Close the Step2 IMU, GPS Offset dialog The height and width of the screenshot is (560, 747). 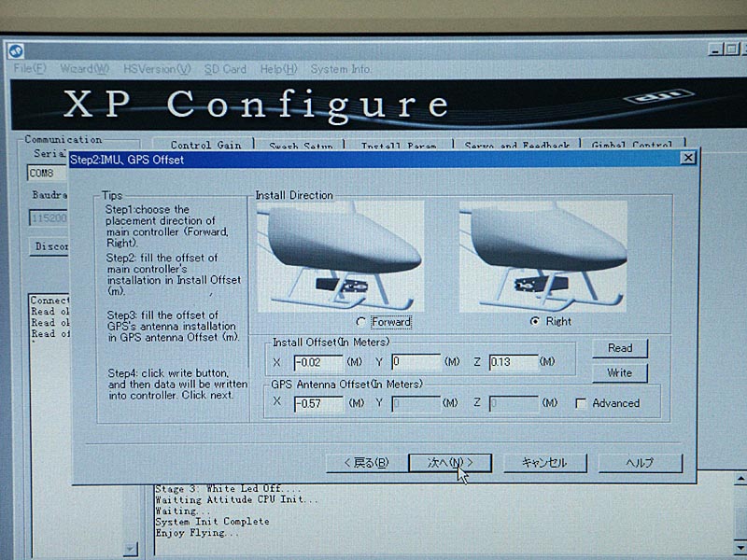(688, 158)
